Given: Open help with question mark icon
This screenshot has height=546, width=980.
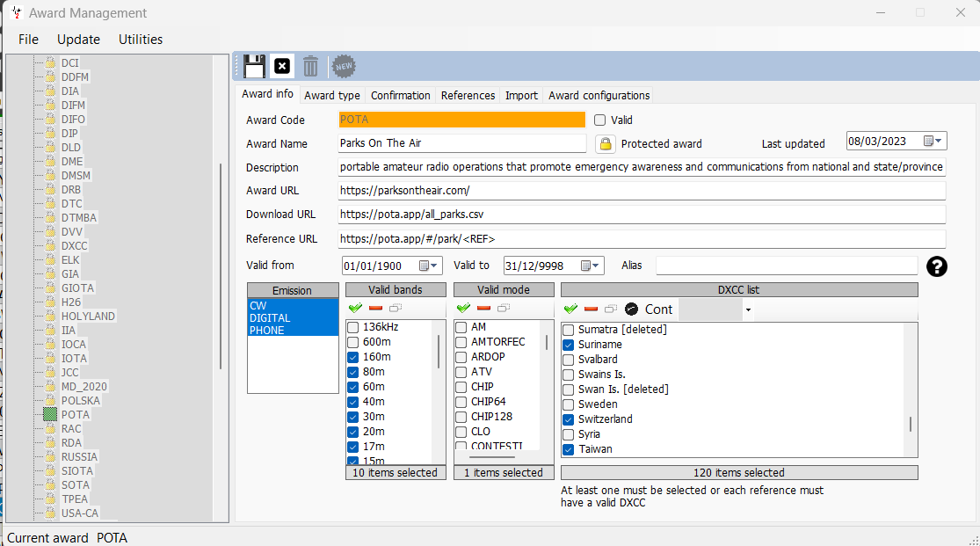Looking at the screenshot, I should (936, 266).
